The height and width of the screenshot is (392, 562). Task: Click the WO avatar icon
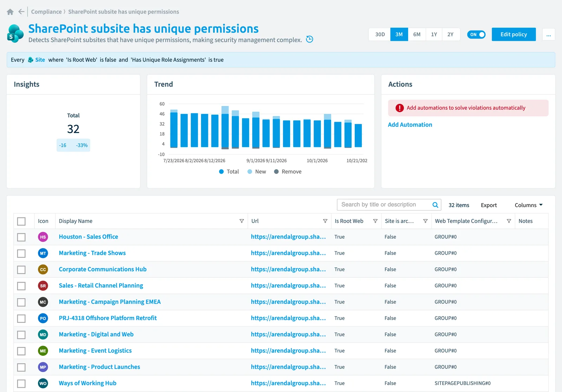tap(43, 383)
